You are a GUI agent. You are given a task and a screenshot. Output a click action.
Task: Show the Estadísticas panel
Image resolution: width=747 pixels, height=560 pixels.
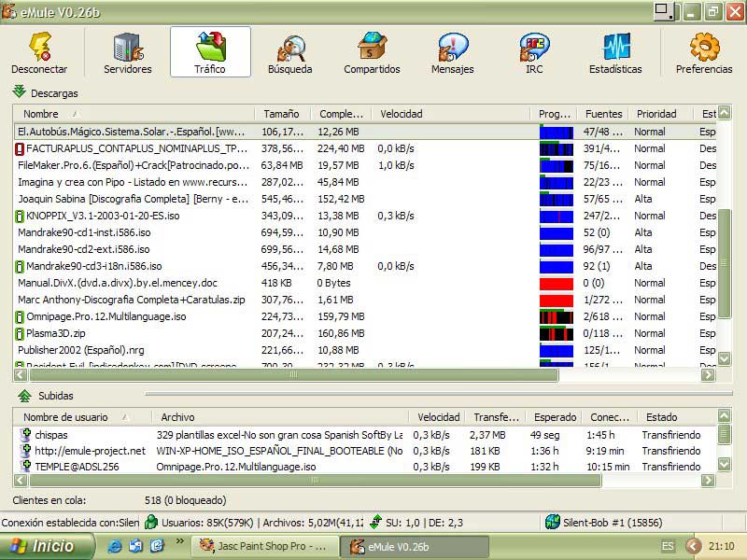click(615, 52)
